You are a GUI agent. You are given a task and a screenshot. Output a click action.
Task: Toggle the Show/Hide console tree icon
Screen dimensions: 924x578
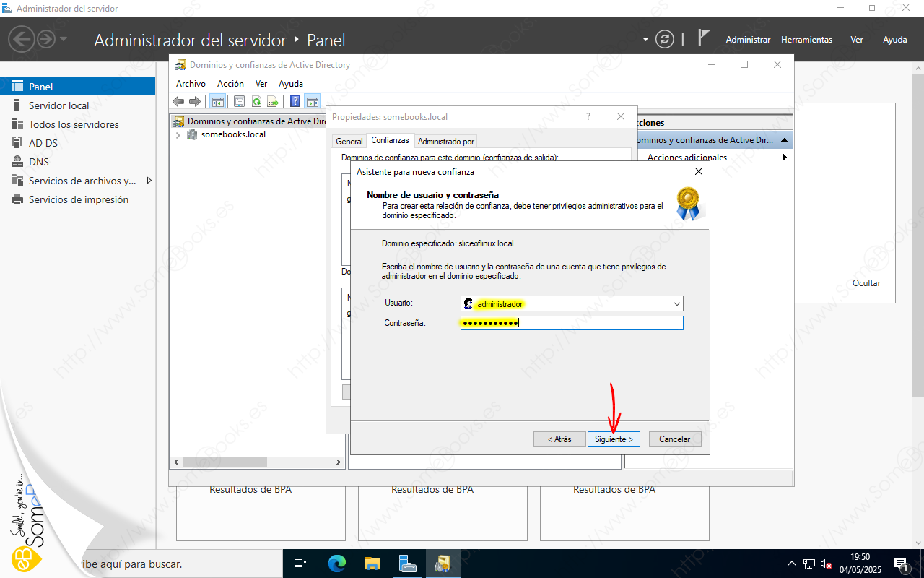217,102
